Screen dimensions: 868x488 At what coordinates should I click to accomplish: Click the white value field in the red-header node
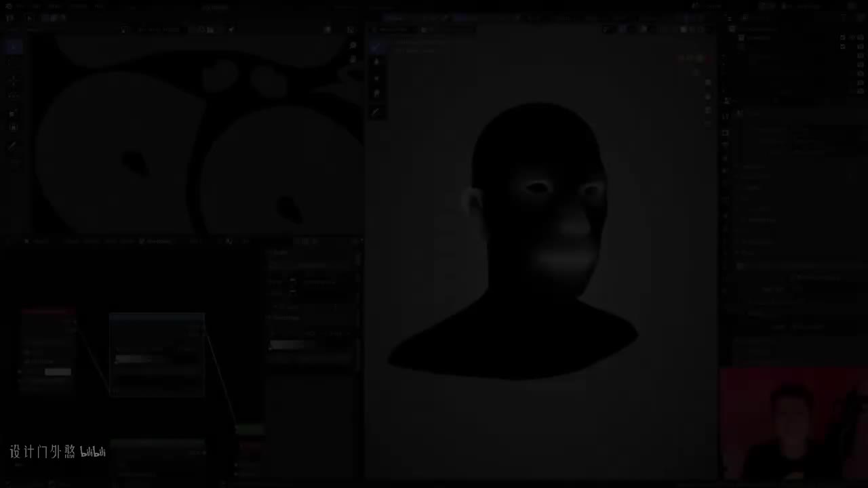(58, 371)
